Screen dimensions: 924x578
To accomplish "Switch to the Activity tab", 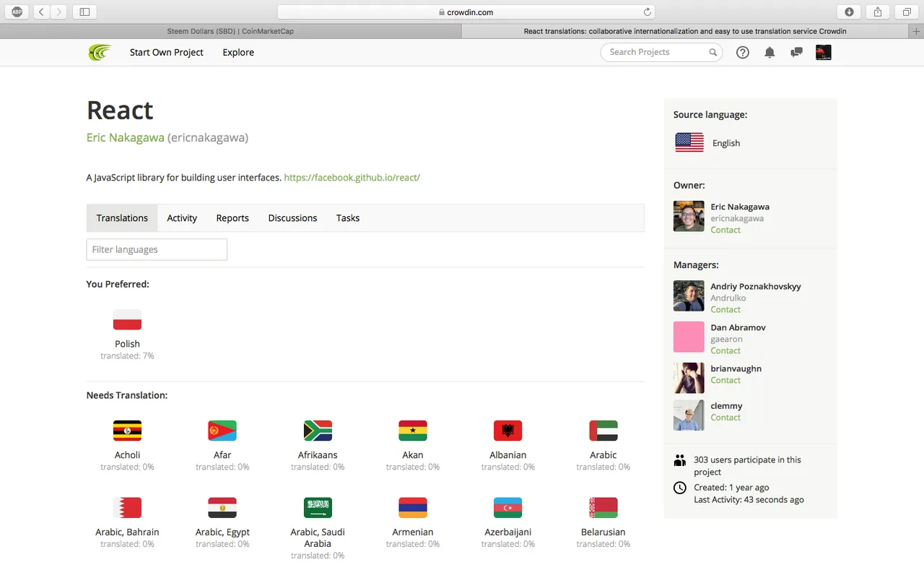I will pyautogui.click(x=182, y=217).
